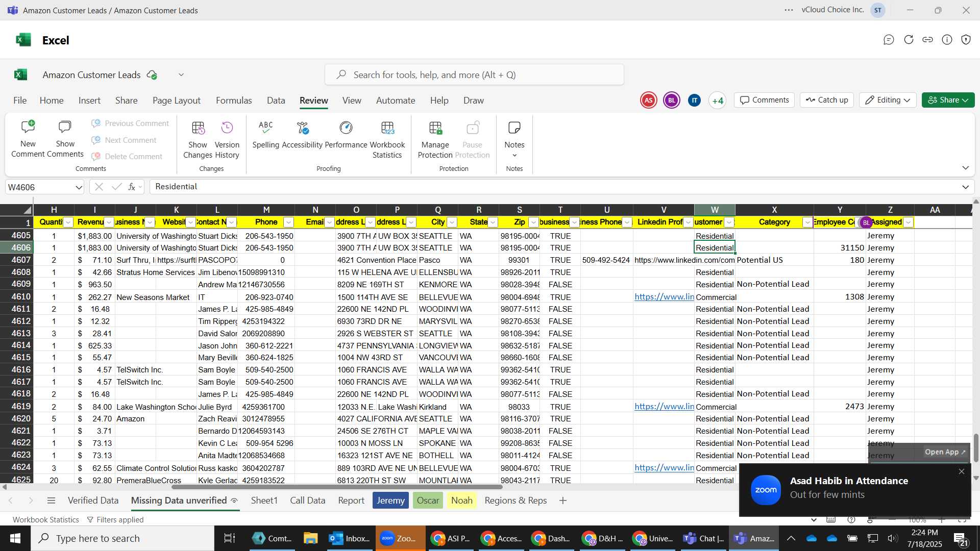Click the Catch up button
The width and height of the screenshot is (980, 551).
tap(827, 100)
